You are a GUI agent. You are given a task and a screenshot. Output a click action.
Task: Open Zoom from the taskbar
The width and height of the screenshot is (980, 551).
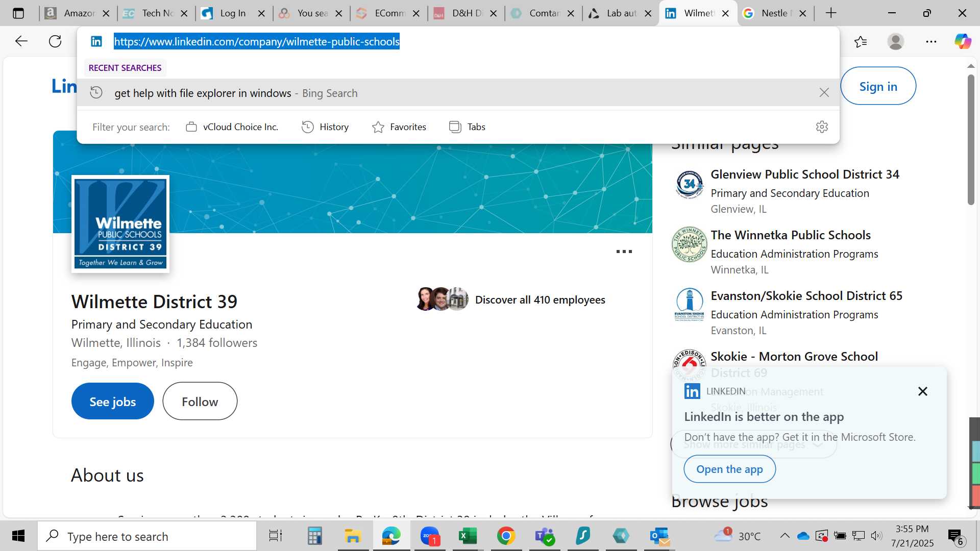[x=430, y=536]
